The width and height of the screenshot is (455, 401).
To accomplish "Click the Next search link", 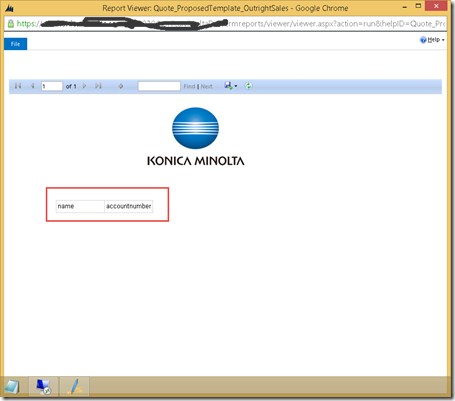I will pos(206,86).
